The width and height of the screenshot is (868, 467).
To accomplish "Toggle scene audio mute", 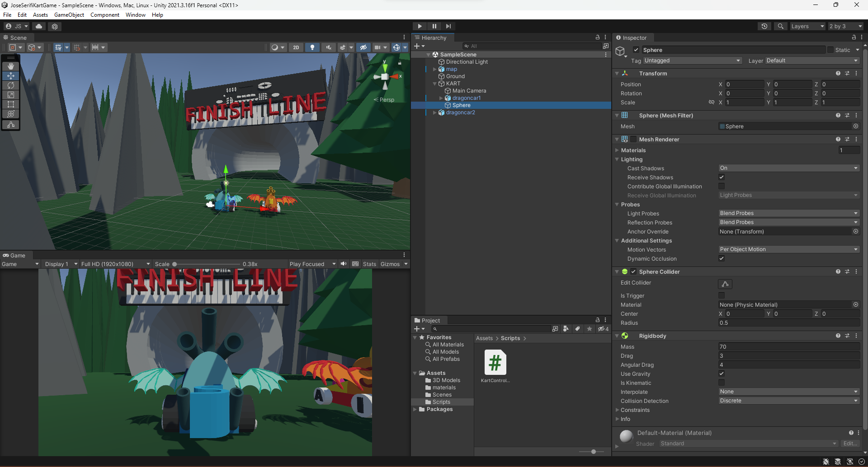I will click(329, 47).
